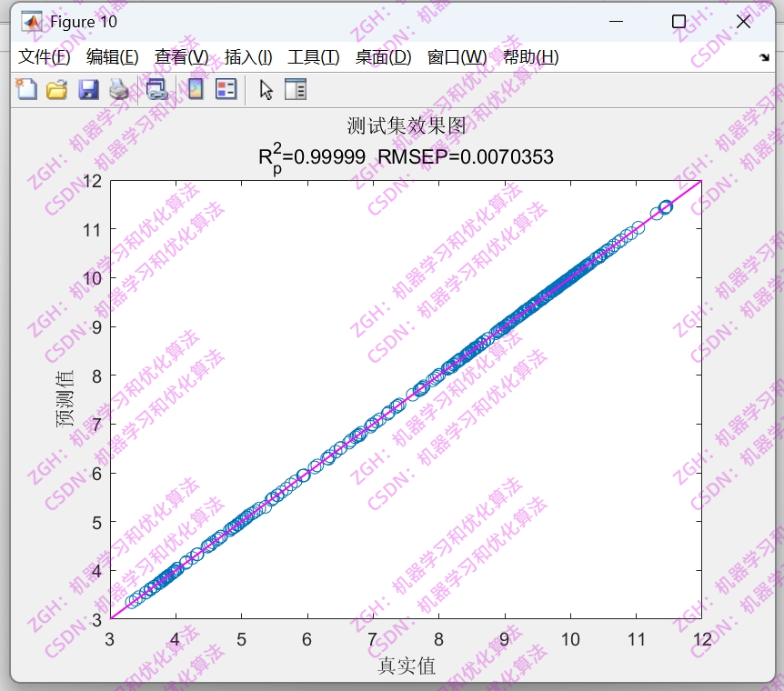Click the Print Figure icon
Screen dimensions: 784x691
119,90
